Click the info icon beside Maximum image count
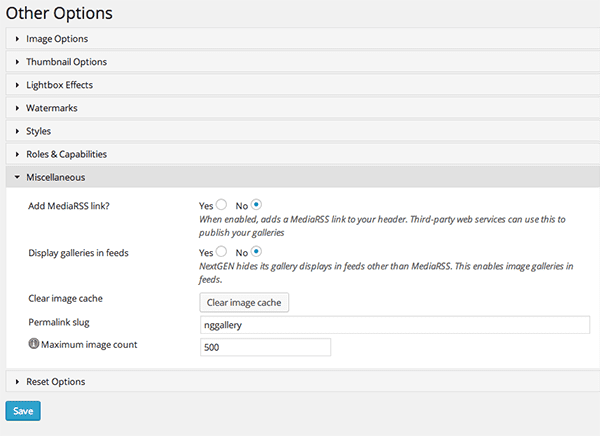The image size is (600, 436). point(33,345)
